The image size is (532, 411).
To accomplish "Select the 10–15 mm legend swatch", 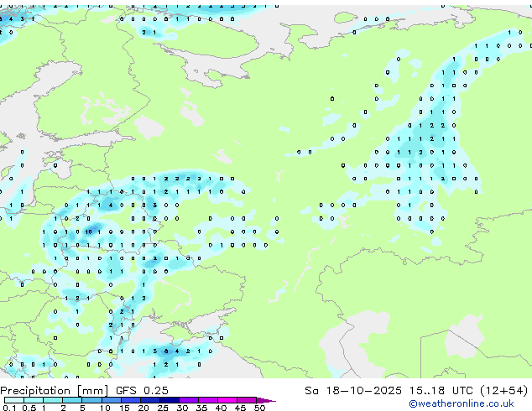I will (112, 400).
